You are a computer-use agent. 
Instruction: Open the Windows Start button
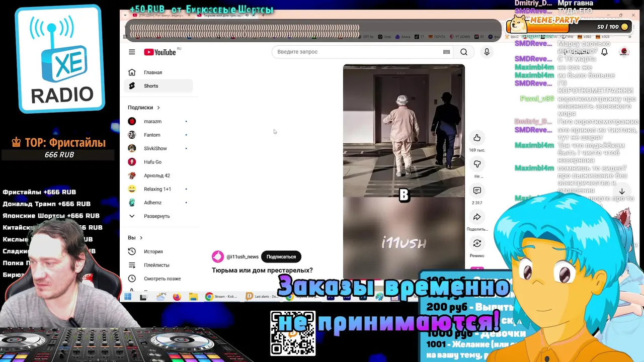pyautogui.click(x=128, y=297)
